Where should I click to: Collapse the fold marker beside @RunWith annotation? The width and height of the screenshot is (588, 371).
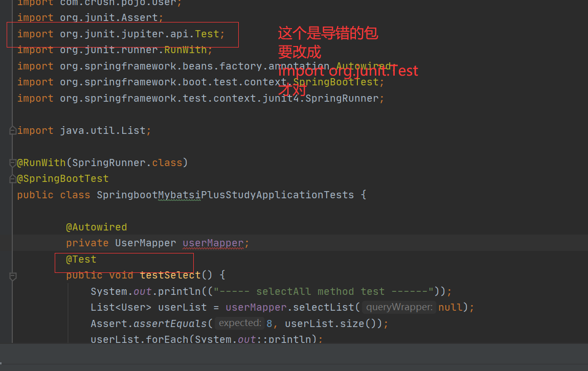pos(12,163)
